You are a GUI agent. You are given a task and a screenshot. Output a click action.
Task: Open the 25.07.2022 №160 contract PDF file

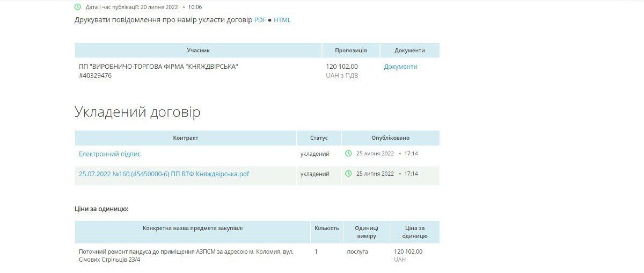pyautogui.click(x=164, y=174)
